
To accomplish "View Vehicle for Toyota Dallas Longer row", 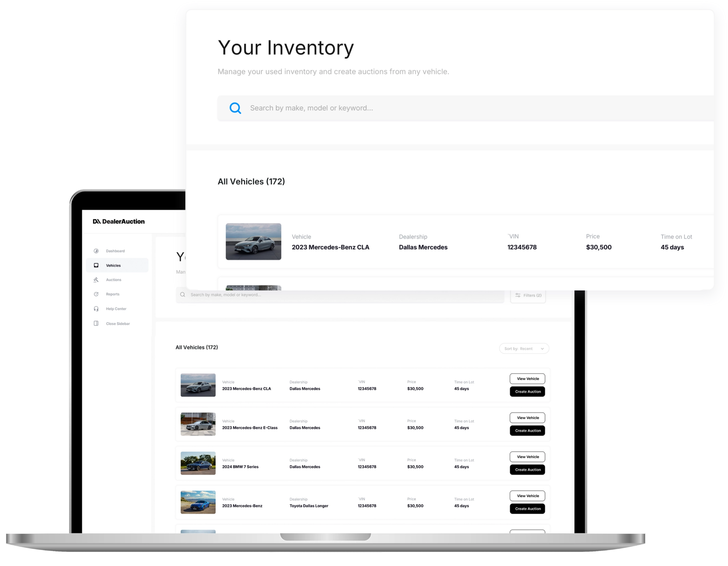I will click(x=527, y=495).
